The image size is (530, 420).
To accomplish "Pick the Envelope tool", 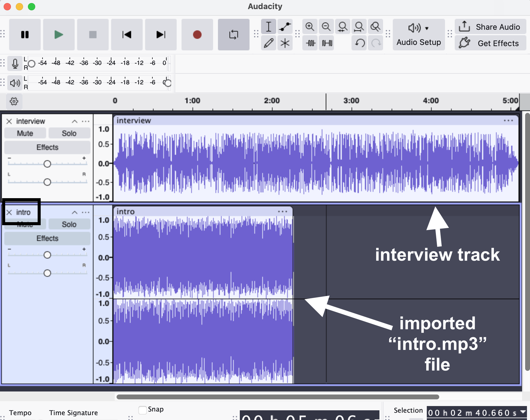I will pyautogui.click(x=285, y=27).
